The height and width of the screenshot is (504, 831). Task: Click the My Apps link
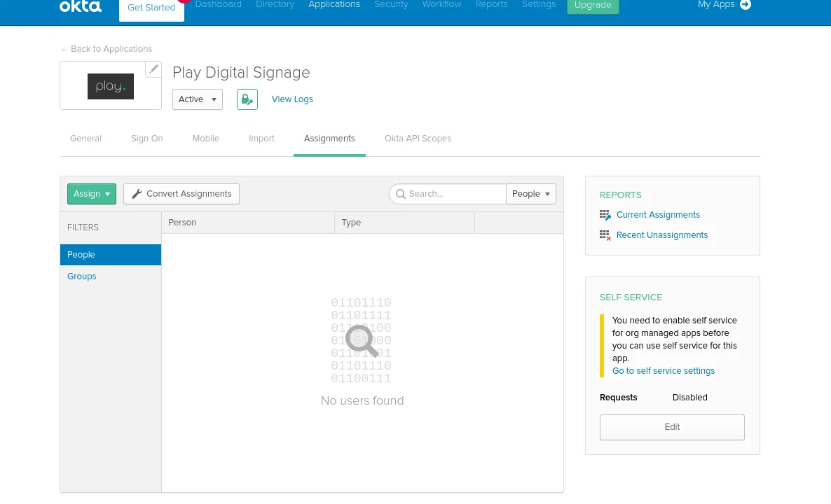[716, 4]
